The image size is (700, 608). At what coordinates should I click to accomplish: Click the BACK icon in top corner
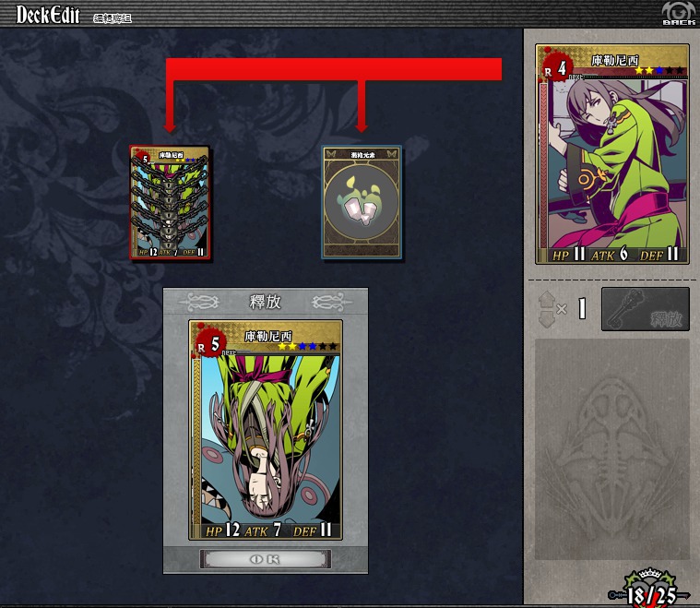[x=679, y=13]
